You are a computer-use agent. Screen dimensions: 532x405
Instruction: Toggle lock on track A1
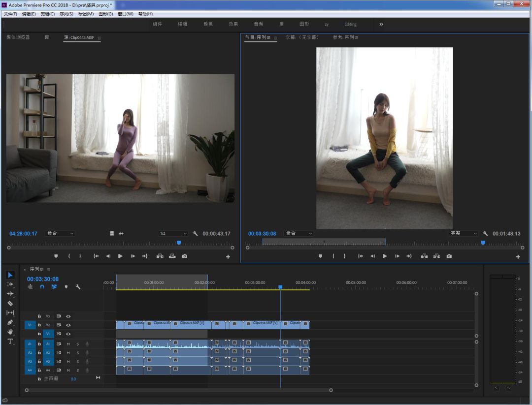[x=39, y=343]
